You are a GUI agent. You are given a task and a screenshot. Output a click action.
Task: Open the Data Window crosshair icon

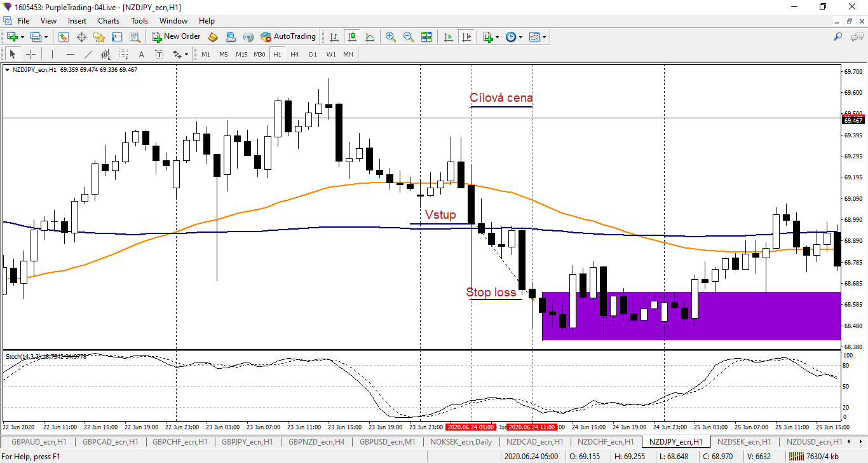pyautogui.click(x=81, y=37)
